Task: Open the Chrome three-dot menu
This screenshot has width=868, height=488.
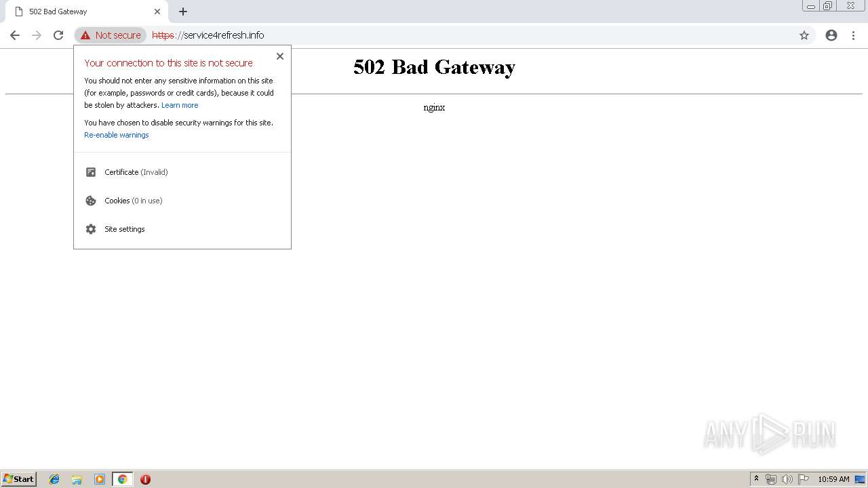Action: point(854,35)
